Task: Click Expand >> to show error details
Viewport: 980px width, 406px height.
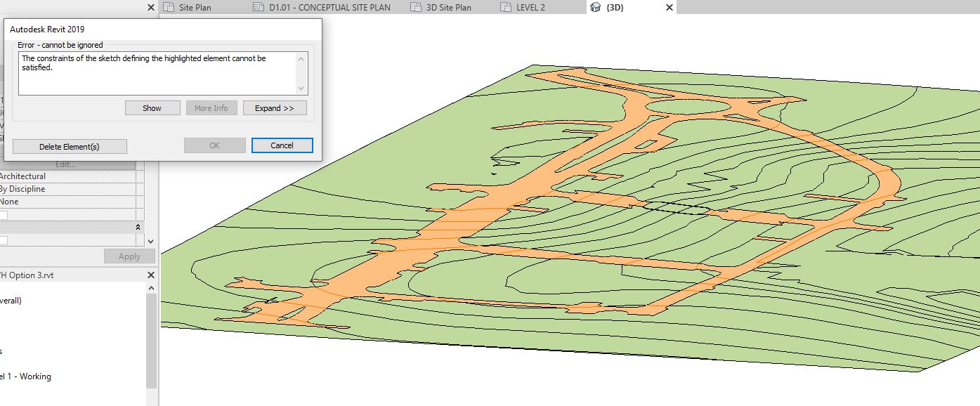Action: click(x=275, y=107)
